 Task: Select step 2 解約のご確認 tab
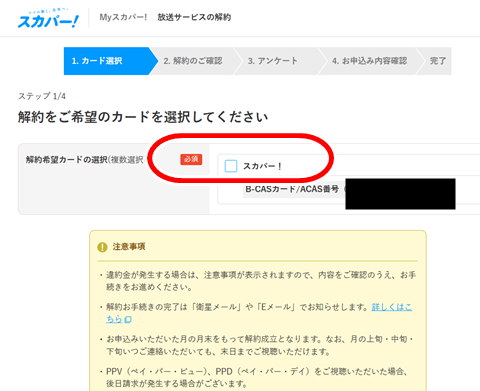tap(193, 61)
